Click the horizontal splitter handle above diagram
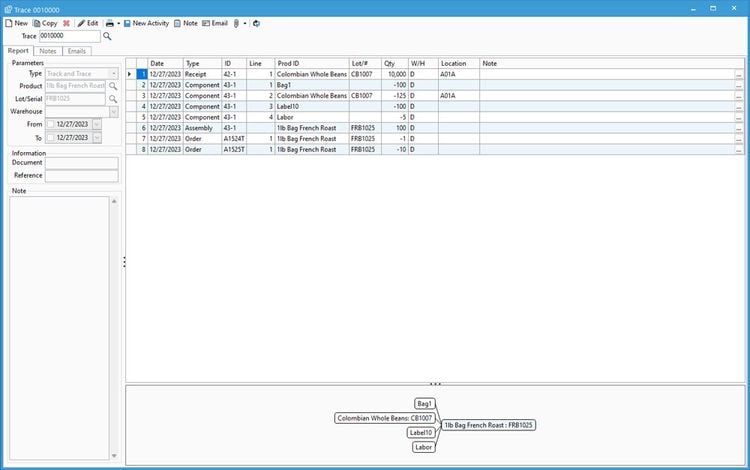This screenshot has height=470, width=750. point(435,383)
